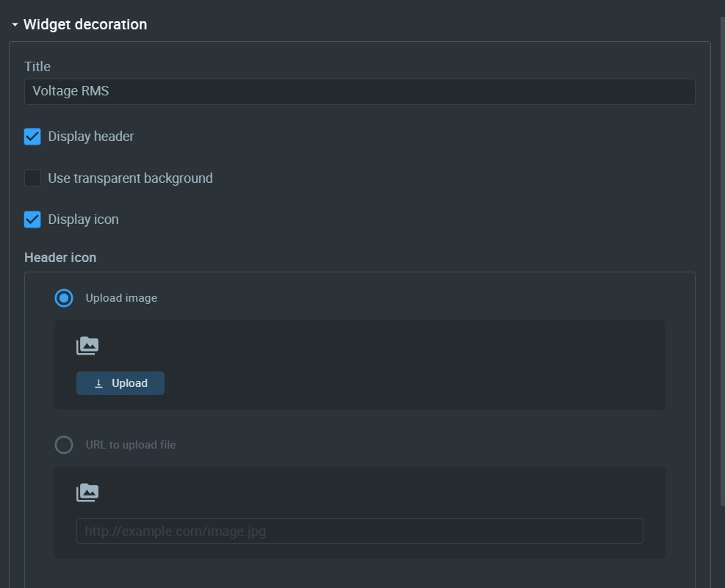Viewport: 725px width, 588px height.
Task: Click the Use transparent background label
Action: [131, 178]
